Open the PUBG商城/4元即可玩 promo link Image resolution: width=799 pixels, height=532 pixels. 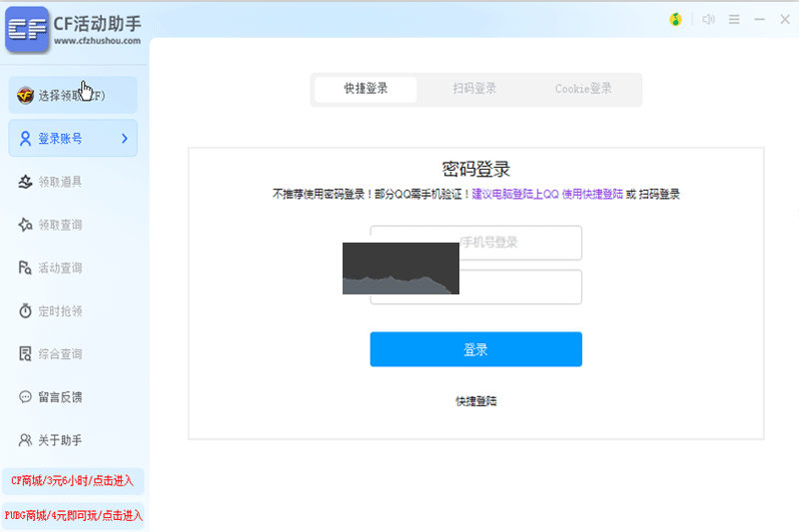[73, 516]
